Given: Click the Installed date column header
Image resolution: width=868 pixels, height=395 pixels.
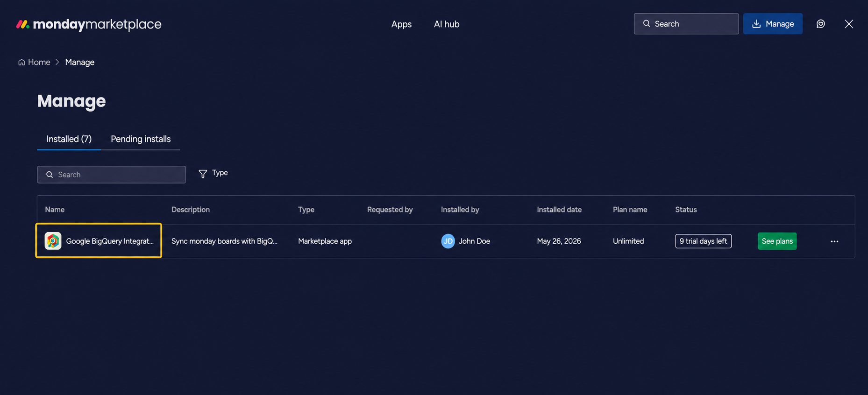Looking at the screenshot, I should [x=559, y=210].
